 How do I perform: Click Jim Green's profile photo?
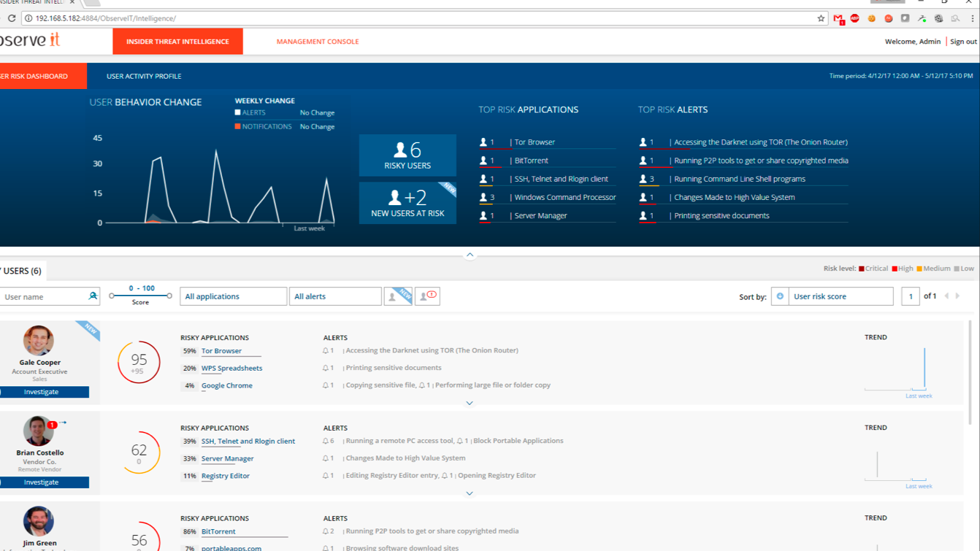tap(38, 522)
